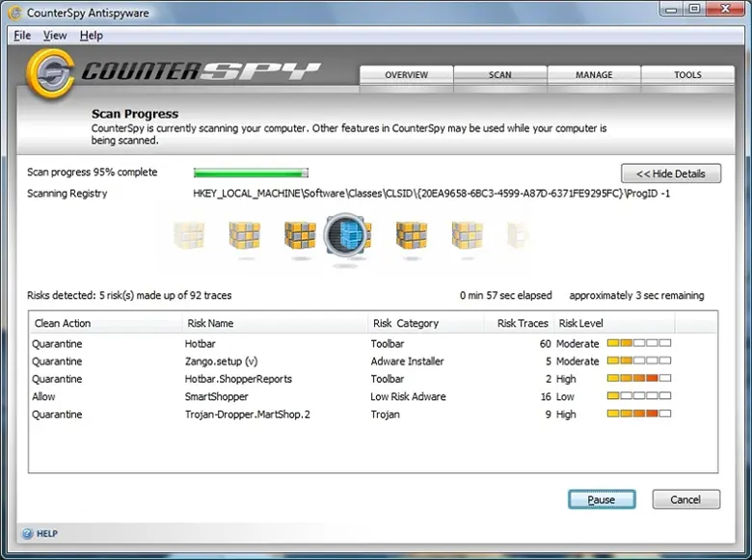Viewport: 752px width, 560px height.
Task: Open the HELP link at bottom
Action: [x=47, y=534]
